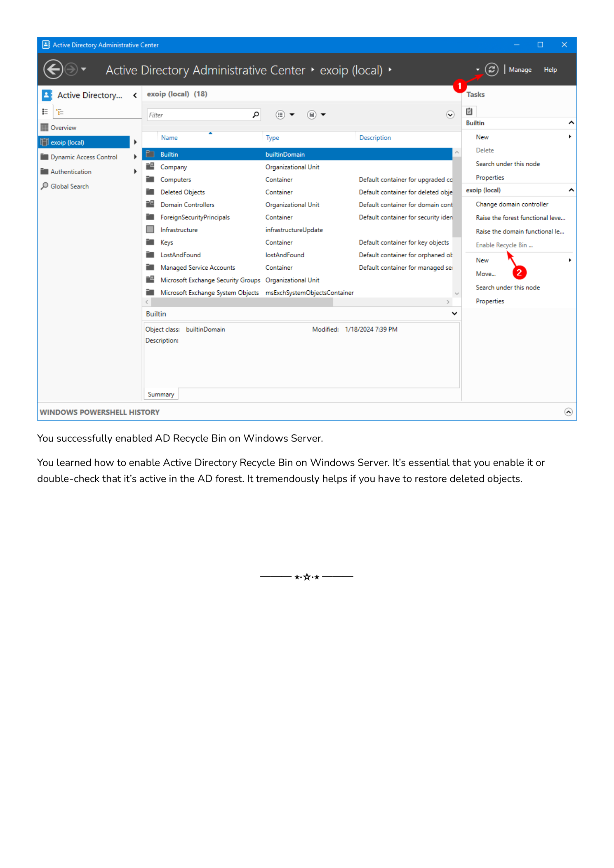
Task: Expand Dynamic Access Control arrow
Action: coord(135,157)
